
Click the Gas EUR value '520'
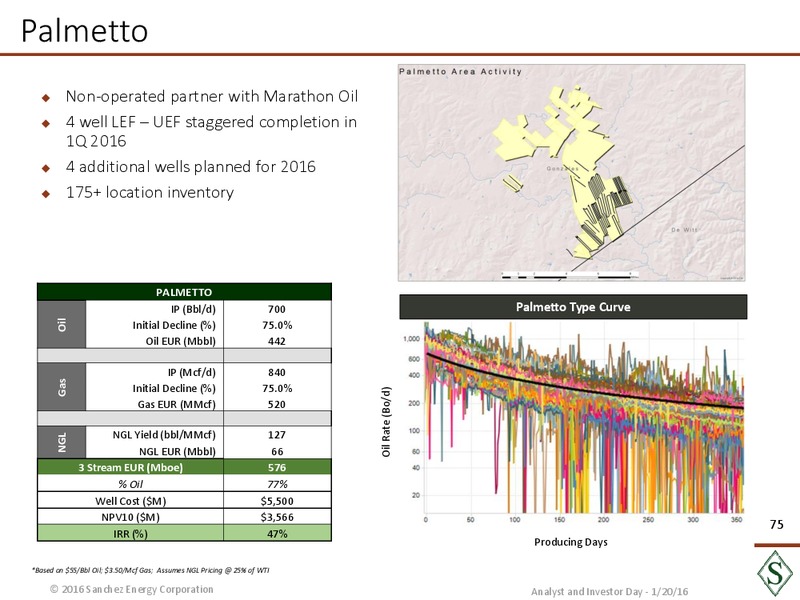point(277,404)
